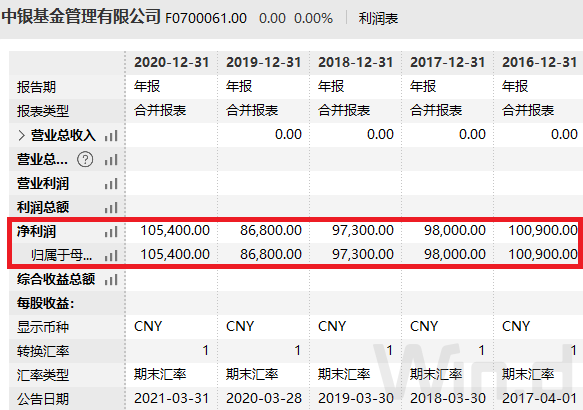Screen dimensions: 583x410
Task: Click the 净利润 row label
Action: coord(36,232)
